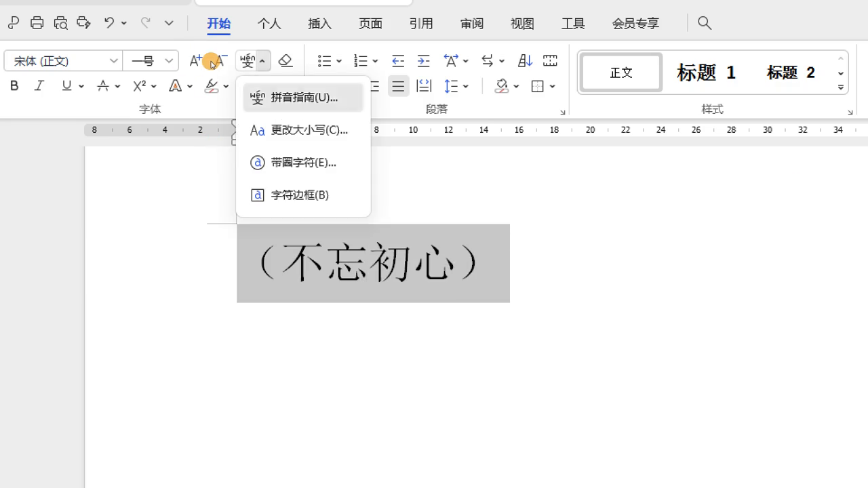The image size is (868, 488).
Task: Open the search magnifier icon
Action: pos(705,23)
